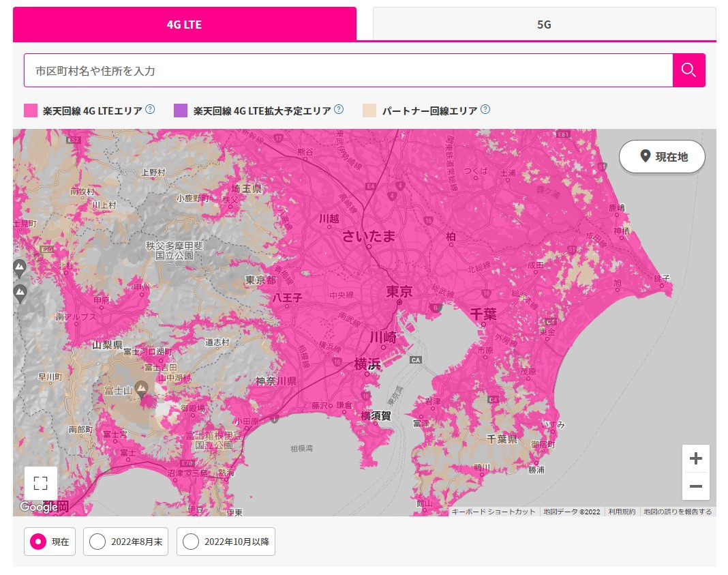This screenshot has width=728, height=575.
Task: Click the 富士山 mountain marker icon
Action: (142, 388)
